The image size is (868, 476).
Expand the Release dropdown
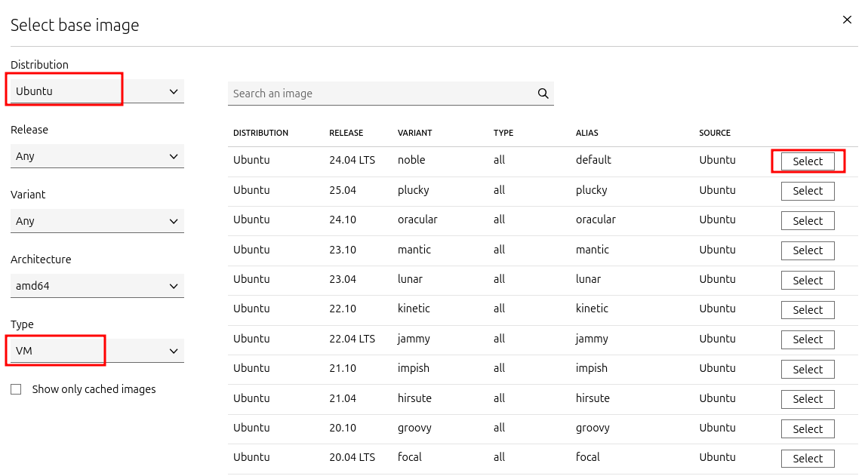pyautogui.click(x=97, y=156)
